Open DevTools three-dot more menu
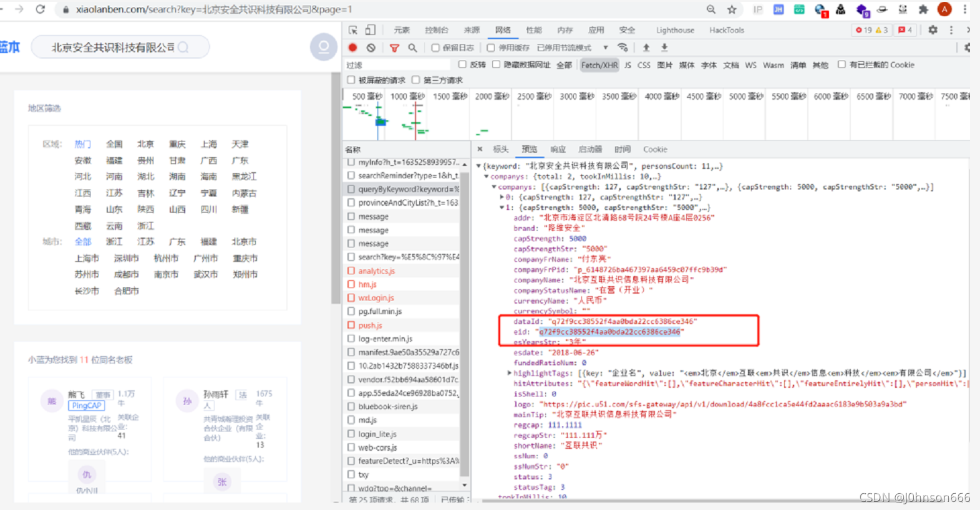This screenshot has height=510, width=980. [951, 30]
